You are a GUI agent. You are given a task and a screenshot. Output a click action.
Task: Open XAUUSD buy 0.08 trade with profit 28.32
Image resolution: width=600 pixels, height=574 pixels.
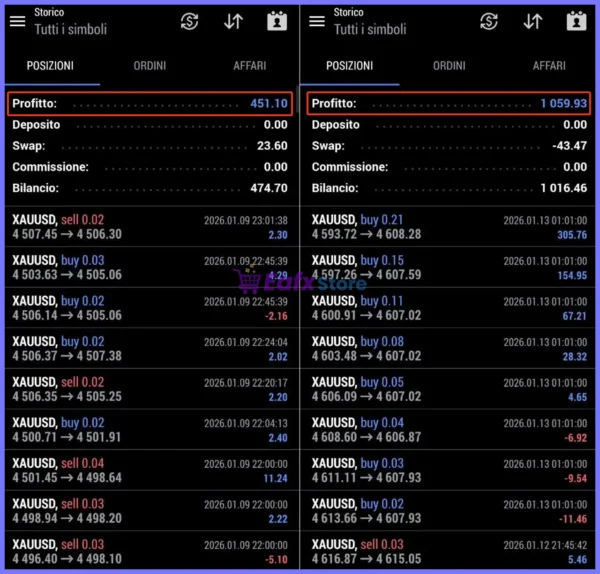pyautogui.click(x=448, y=348)
